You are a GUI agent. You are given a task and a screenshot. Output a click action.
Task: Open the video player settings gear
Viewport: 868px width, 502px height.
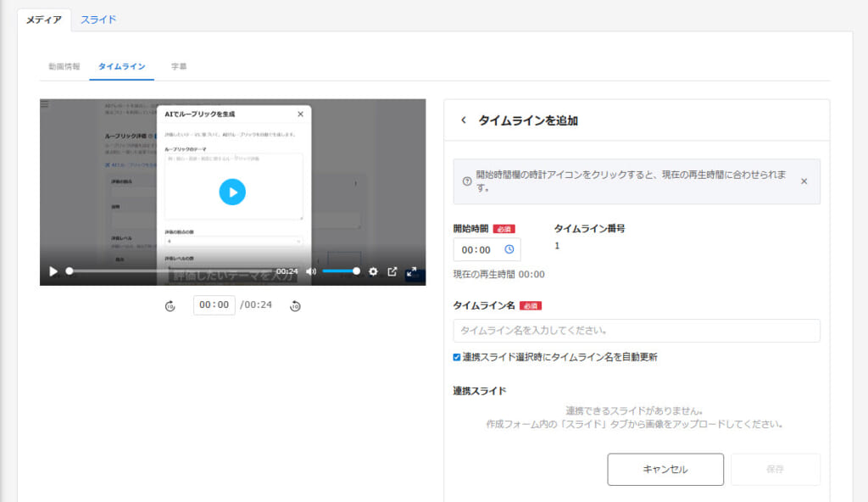373,271
